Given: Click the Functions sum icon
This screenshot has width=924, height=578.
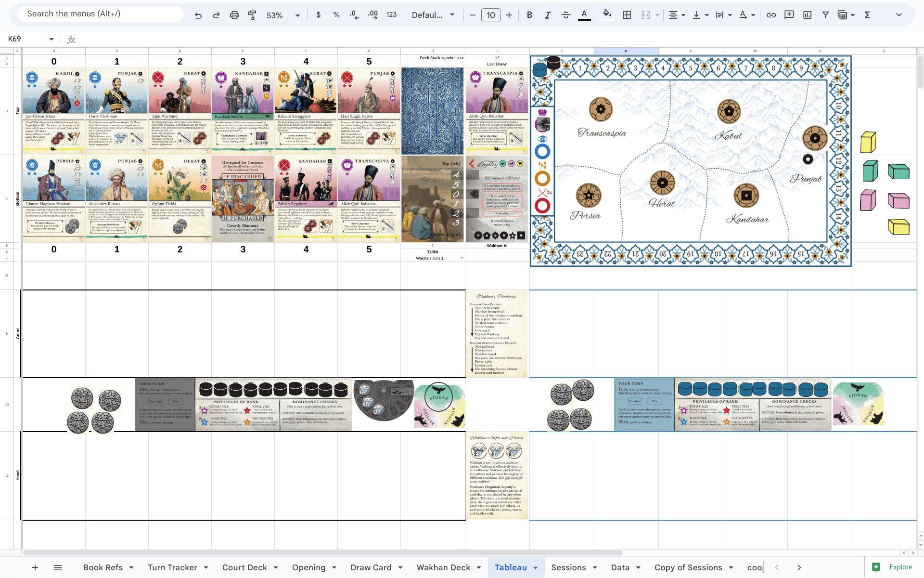Looking at the screenshot, I should 867,15.
